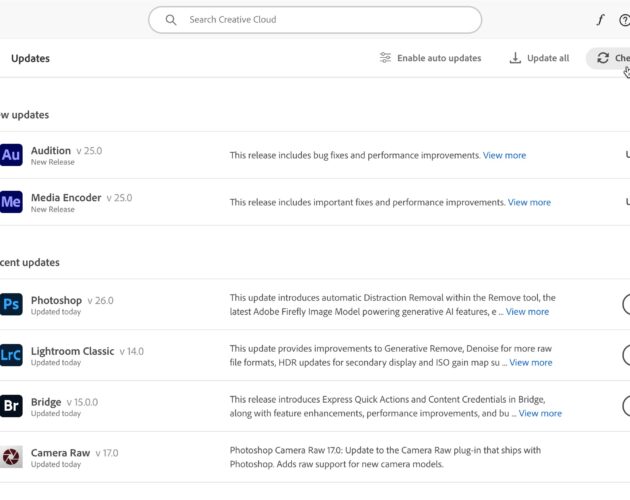
Task: Click Enable auto updates
Action: [430, 58]
